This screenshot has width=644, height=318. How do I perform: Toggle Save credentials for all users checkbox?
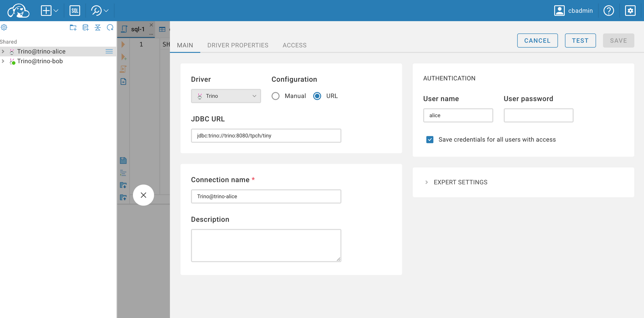(430, 140)
